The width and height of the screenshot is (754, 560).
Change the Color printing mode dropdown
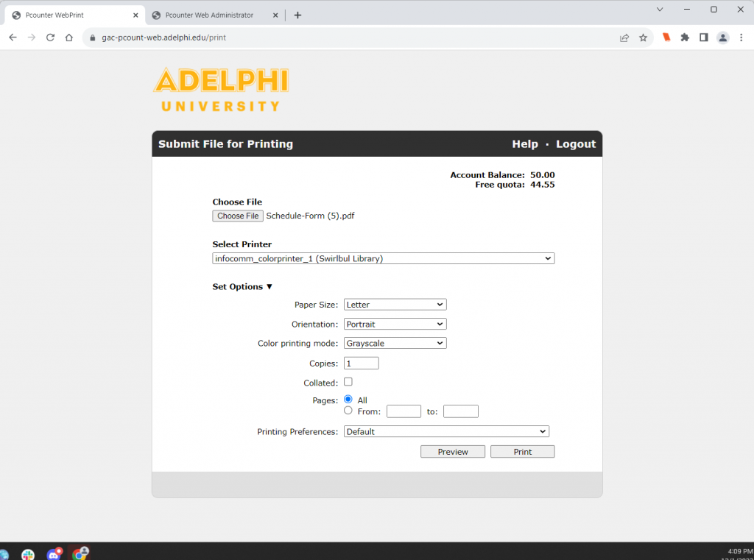[395, 343]
